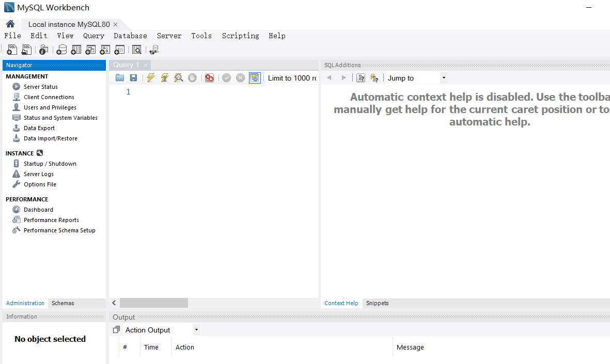This screenshot has height=364, width=610.
Task: Run Explain on current statement icon
Action: pyautogui.click(x=179, y=78)
